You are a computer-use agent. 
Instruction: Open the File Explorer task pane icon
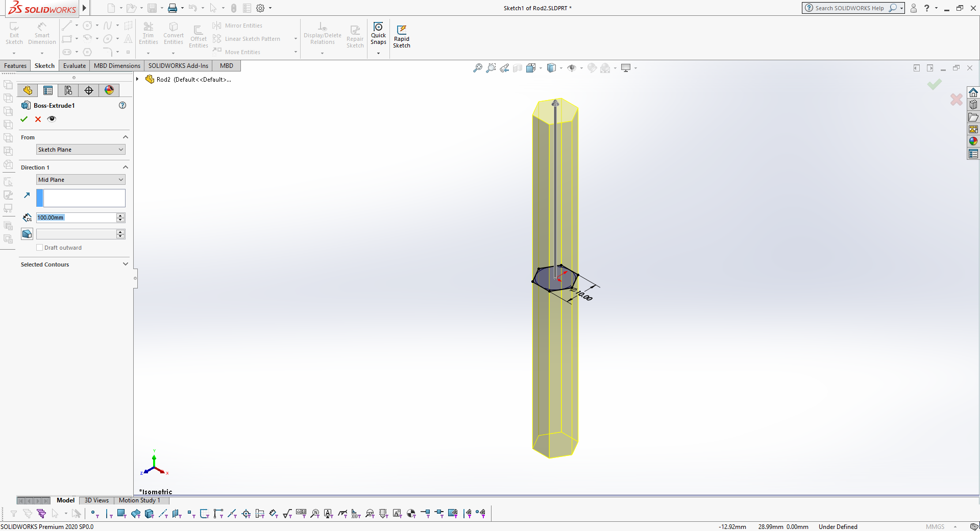pos(973,117)
